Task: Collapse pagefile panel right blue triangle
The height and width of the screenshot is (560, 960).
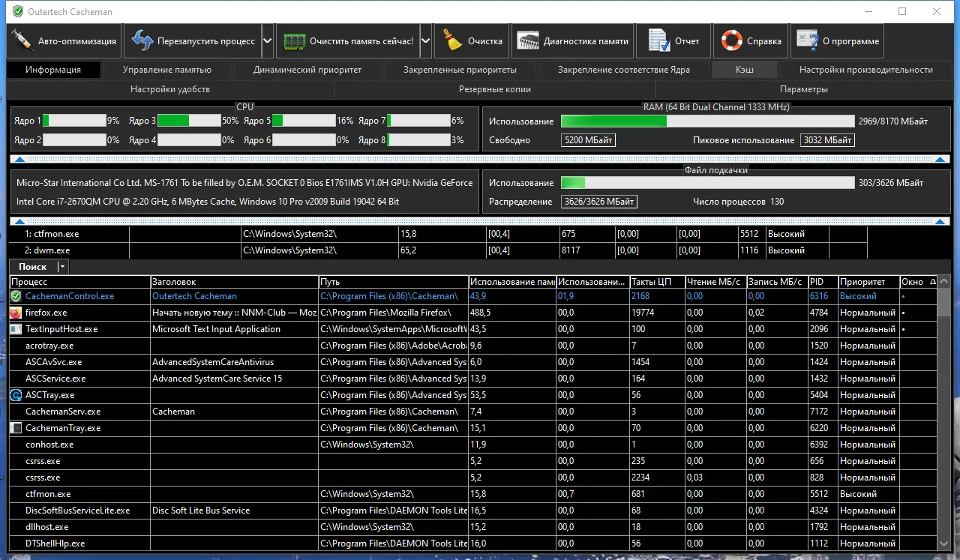Action: (940, 221)
